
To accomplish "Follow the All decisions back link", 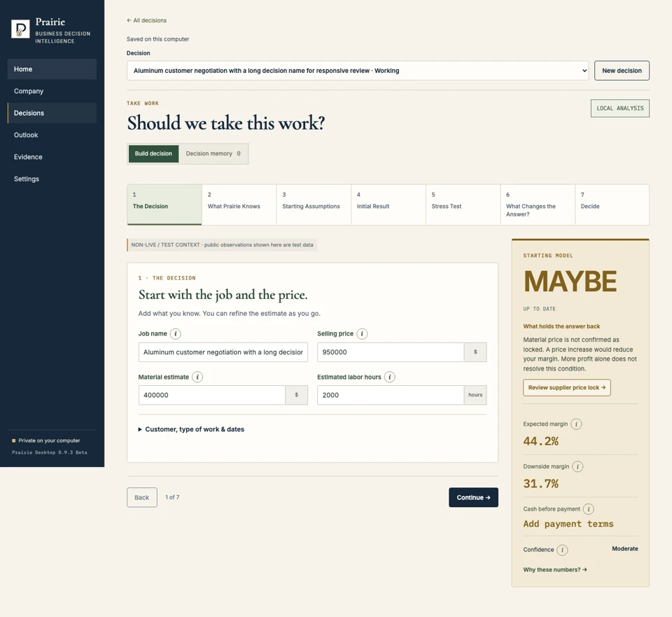I will point(146,20).
